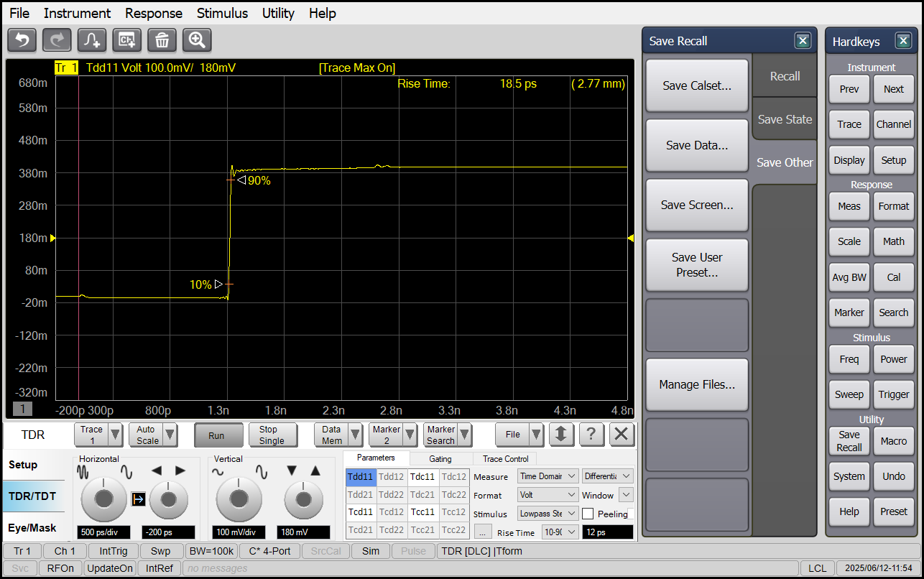Screen dimensions: 924x579
Task: Open the Data Mem dropdown arrow
Action: tap(355, 435)
